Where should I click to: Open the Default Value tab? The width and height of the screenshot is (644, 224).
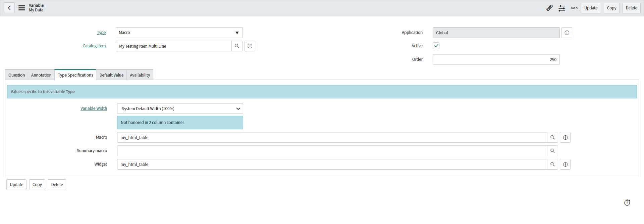click(111, 75)
